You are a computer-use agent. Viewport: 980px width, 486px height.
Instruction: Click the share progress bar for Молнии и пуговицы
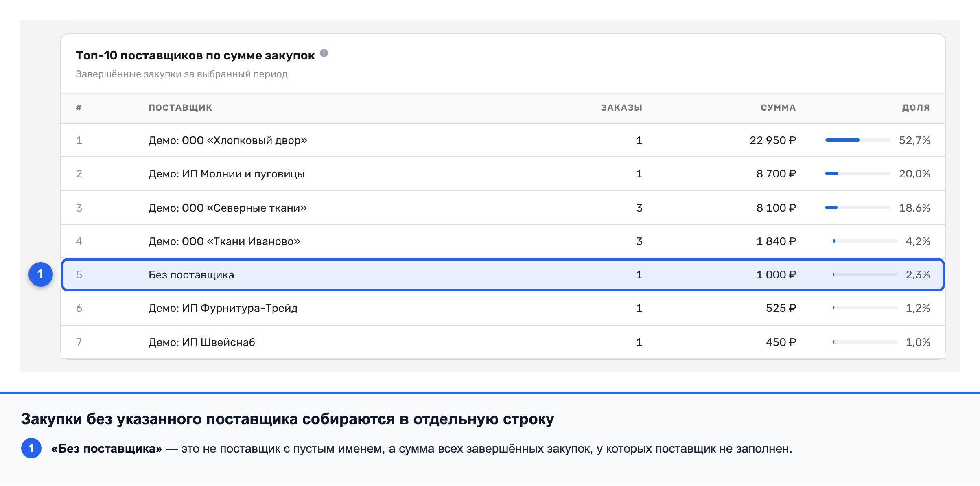858,173
